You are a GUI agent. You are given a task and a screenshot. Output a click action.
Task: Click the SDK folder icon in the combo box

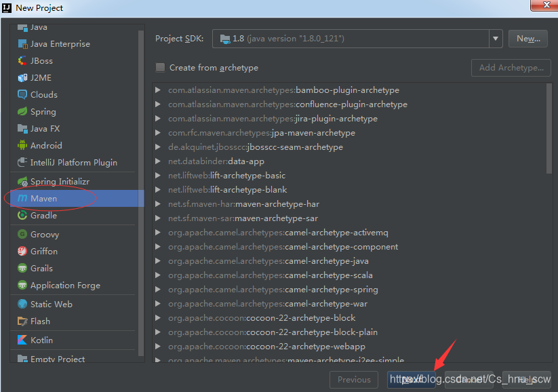click(x=225, y=39)
